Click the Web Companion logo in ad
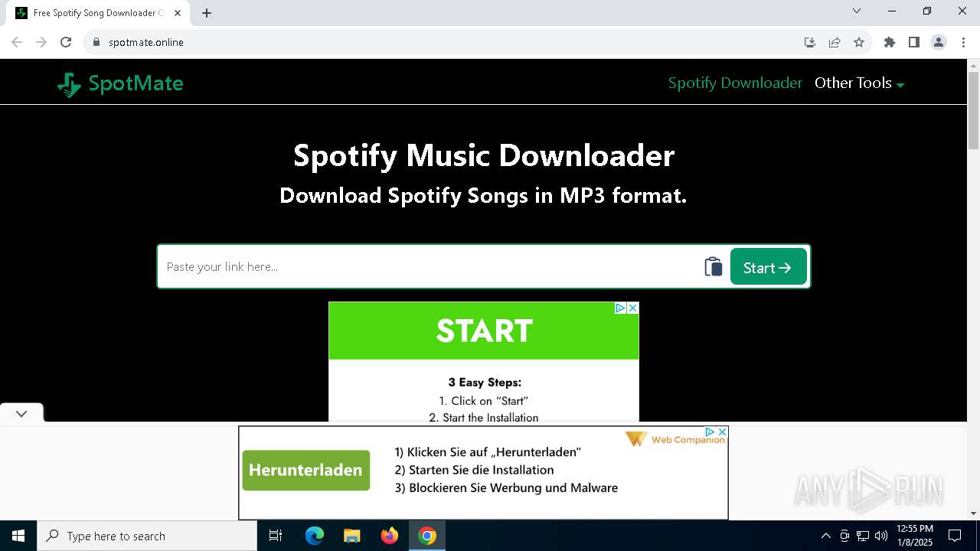 [675, 439]
